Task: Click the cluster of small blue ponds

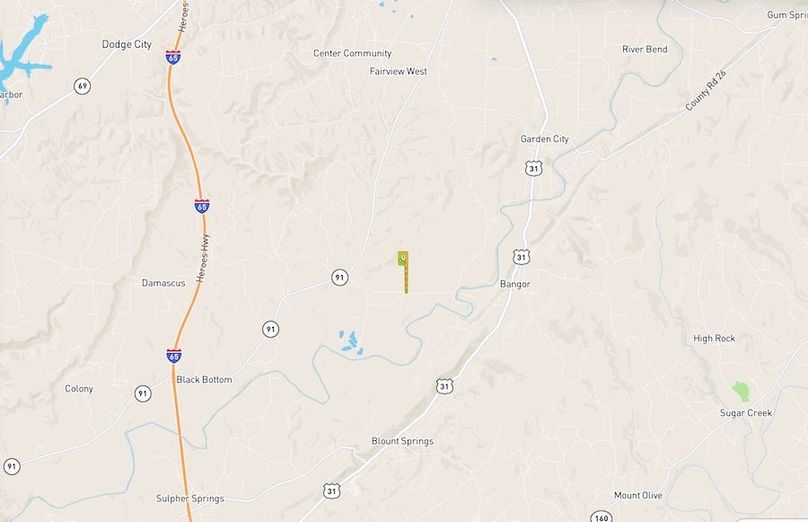Action: [351, 343]
